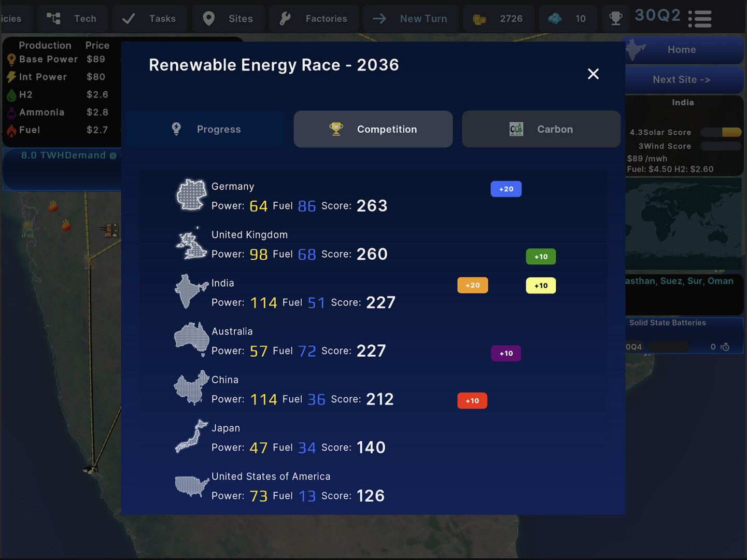Open the hamburger menu
The image size is (747, 560).
coord(700,19)
